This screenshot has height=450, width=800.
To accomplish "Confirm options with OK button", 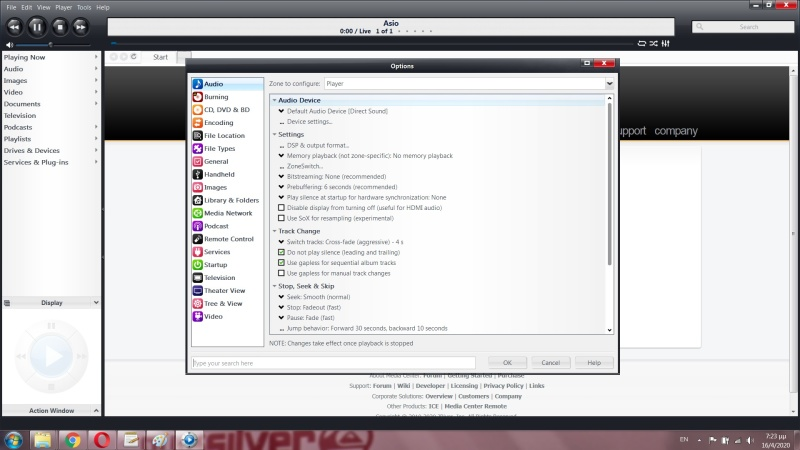I will (507, 363).
